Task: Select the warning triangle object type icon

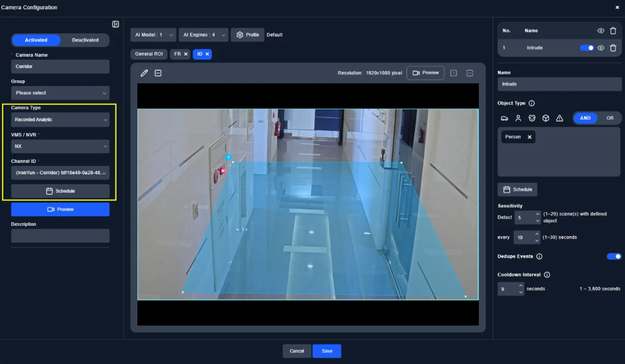Action: click(x=560, y=118)
